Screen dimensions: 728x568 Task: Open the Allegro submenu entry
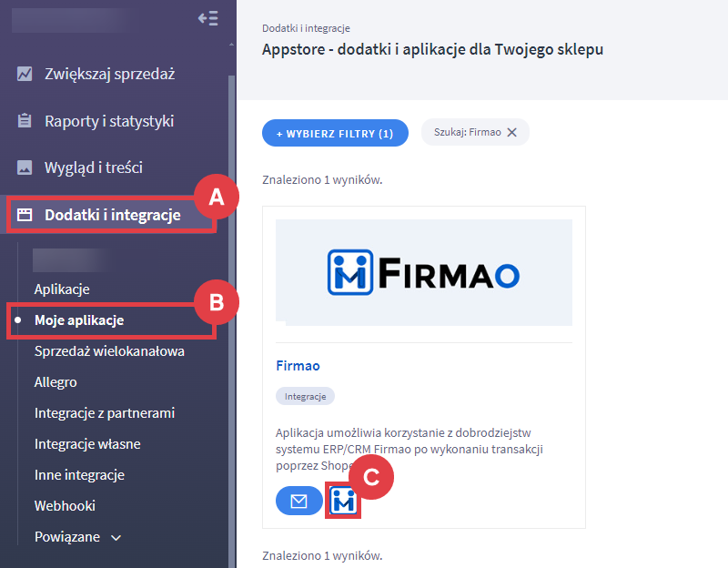coord(56,382)
